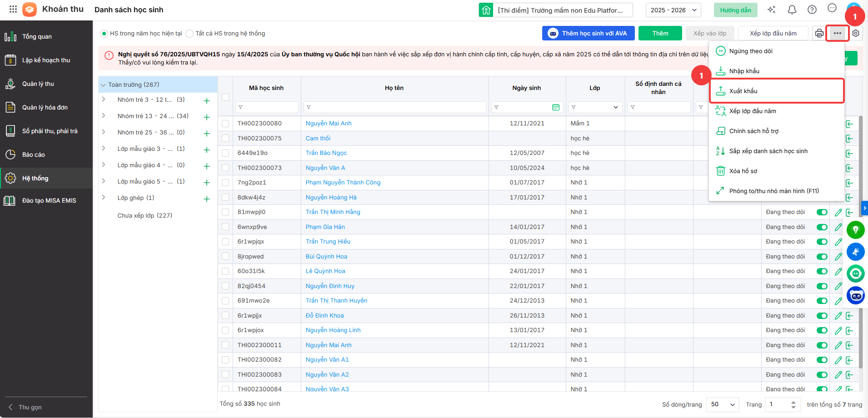Tick the checkbox for Trần Bảo Ngọc
868x418 pixels.
(225, 153)
